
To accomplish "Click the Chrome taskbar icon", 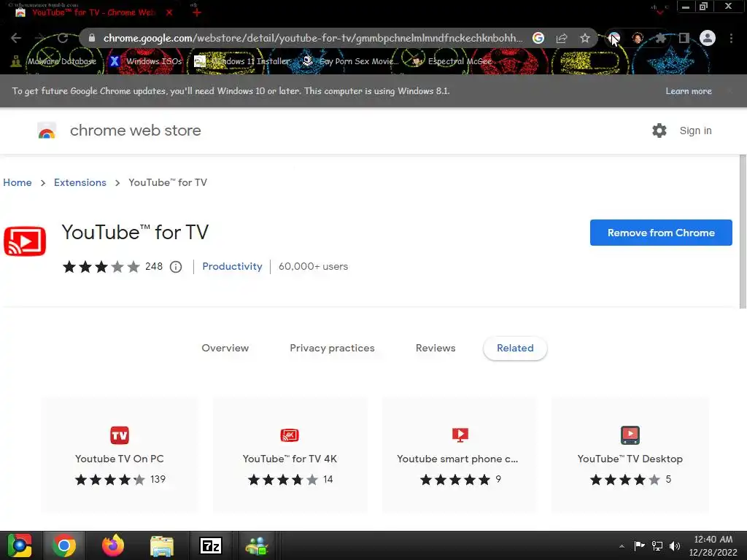I will click(x=64, y=545).
